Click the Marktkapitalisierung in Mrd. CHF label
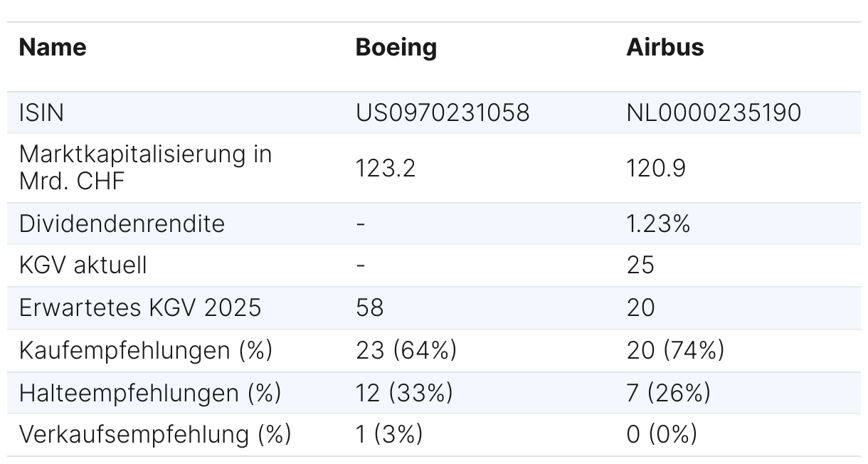The height and width of the screenshot is (464, 868). coord(145,167)
